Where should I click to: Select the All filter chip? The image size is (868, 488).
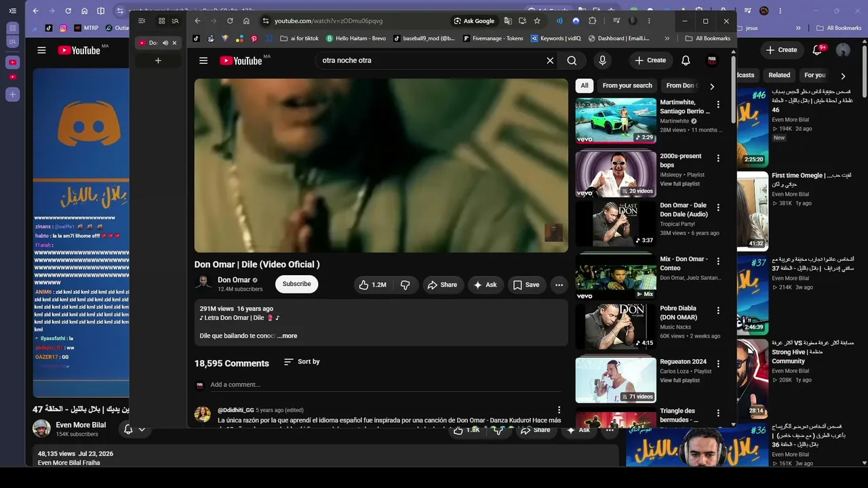tap(585, 85)
